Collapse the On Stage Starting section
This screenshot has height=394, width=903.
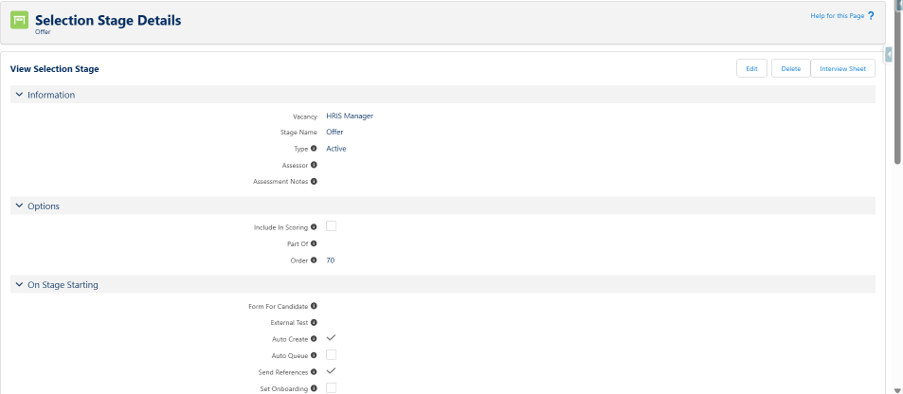coord(20,285)
